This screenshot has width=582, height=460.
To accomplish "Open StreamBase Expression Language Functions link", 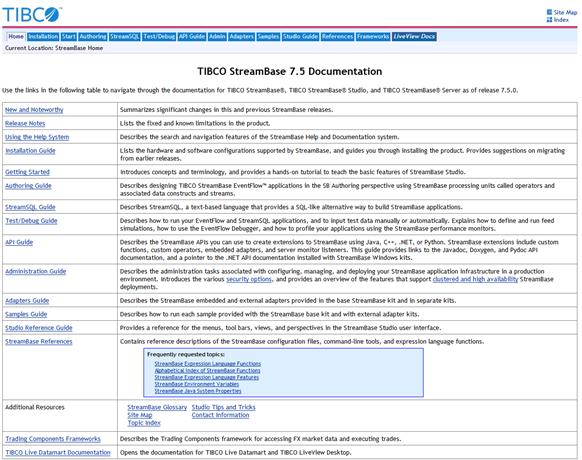I will click(x=208, y=364).
